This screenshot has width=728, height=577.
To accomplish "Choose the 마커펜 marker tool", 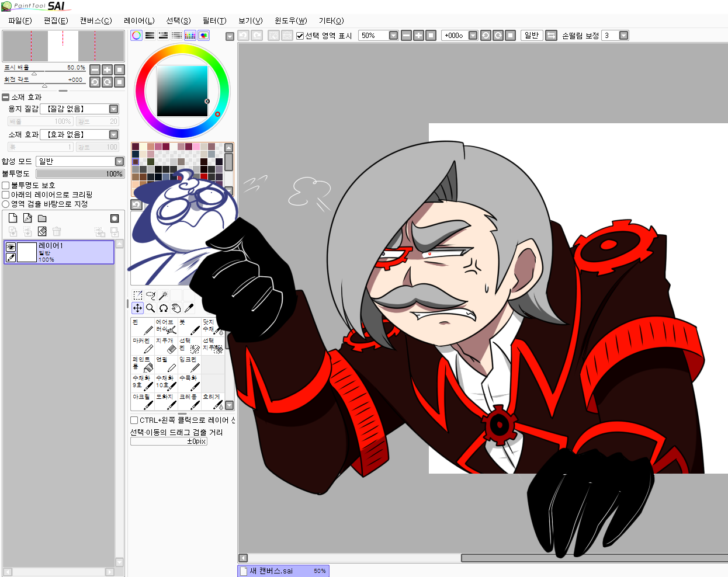I will [x=143, y=346].
